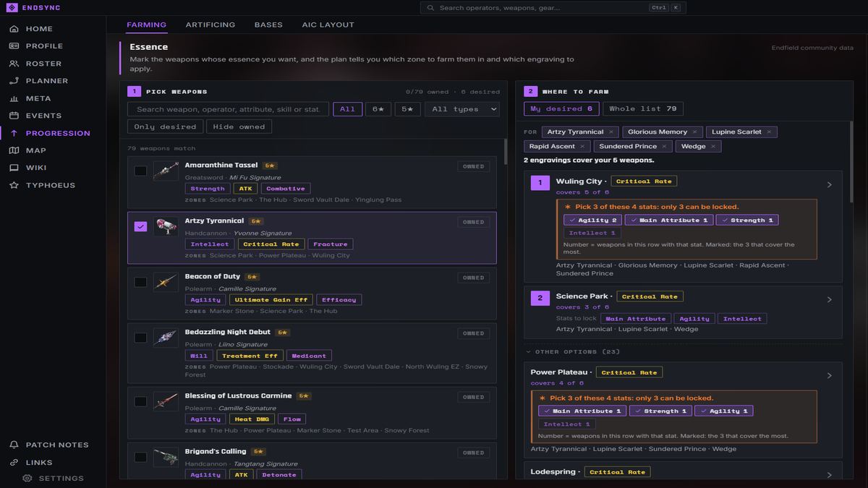Open Links via chain icon
Viewport: 868px width, 488px height.
pos(14,462)
